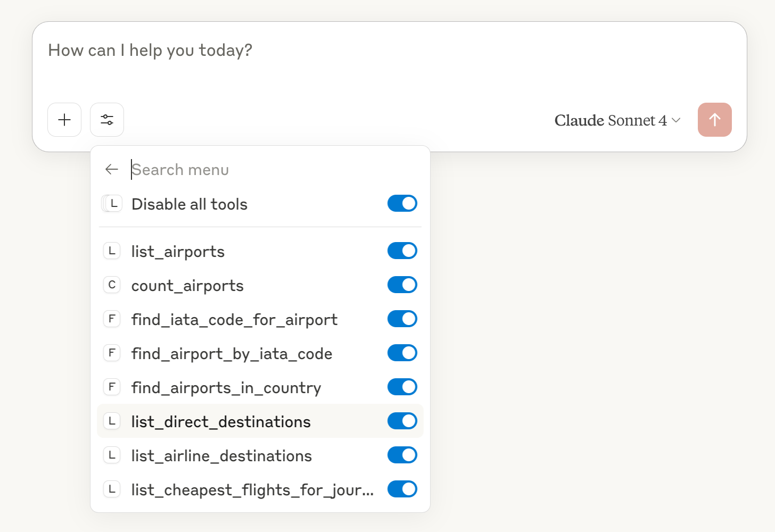Switch off list_cheapest_flights_for_journey toggle
The height and width of the screenshot is (532, 775).
[402, 489]
